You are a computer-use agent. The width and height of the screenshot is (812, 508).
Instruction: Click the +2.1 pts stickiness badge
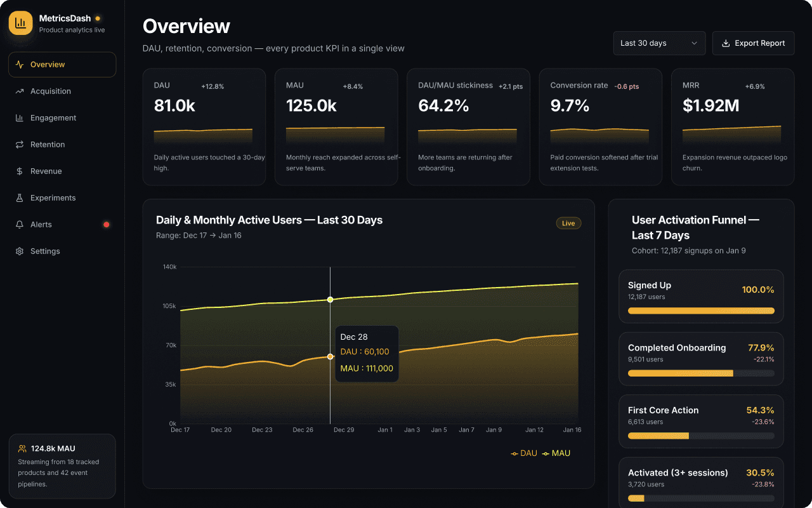[511, 86]
